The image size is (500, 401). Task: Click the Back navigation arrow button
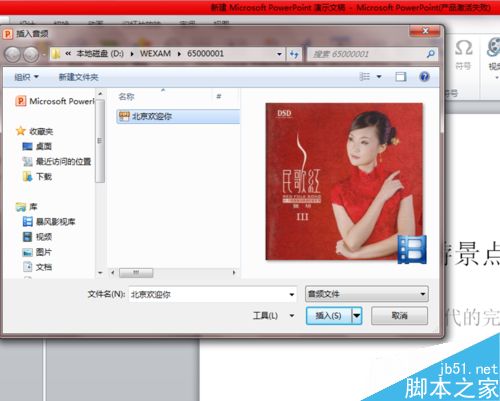pyautogui.click(x=13, y=54)
